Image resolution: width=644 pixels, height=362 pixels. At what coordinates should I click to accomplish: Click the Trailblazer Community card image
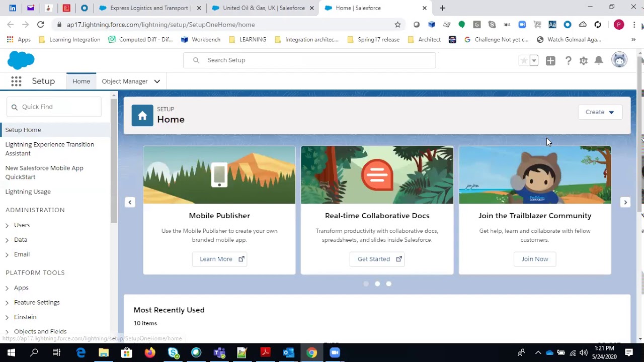pyautogui.click(x=535, y=175)
